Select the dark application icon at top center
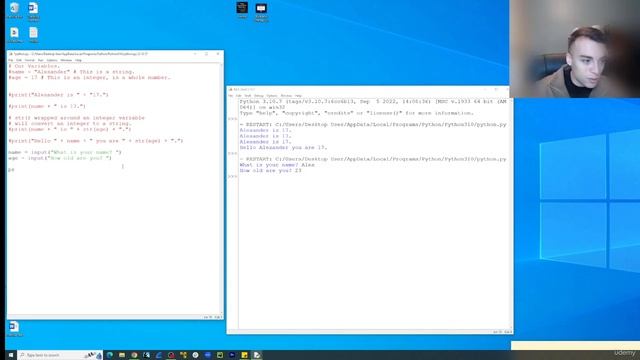The width and height of the screenshot is (640, 360). tap(242, 10)
